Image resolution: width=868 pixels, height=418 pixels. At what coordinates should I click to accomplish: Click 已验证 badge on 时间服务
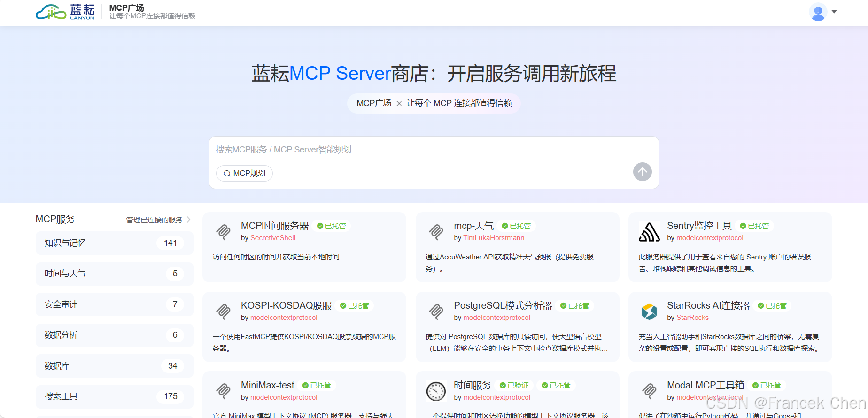[x=514, y=386]
